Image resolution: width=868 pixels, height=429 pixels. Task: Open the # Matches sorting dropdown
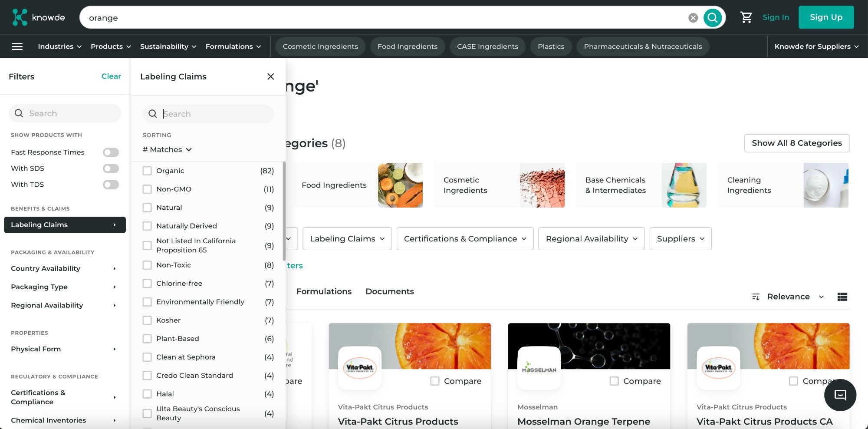pos(166,149)
